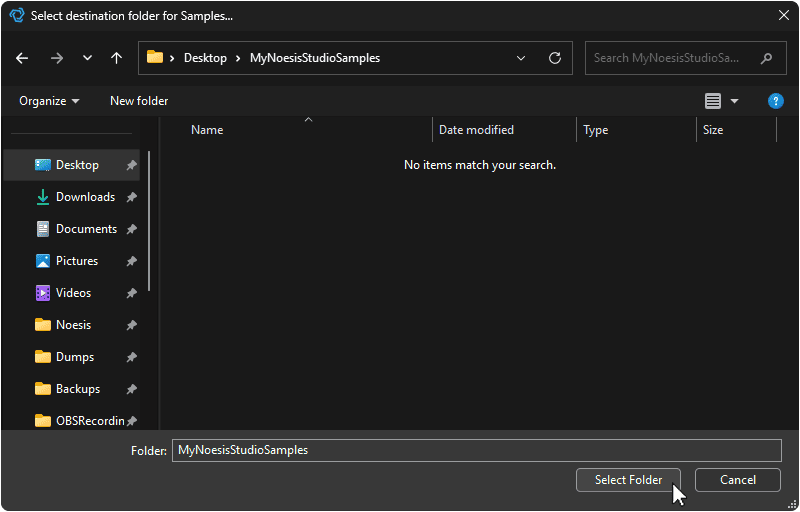The height and width of the screenshot is (512, 800).
Task: Close the destination folder dialog
Action: 784,15
